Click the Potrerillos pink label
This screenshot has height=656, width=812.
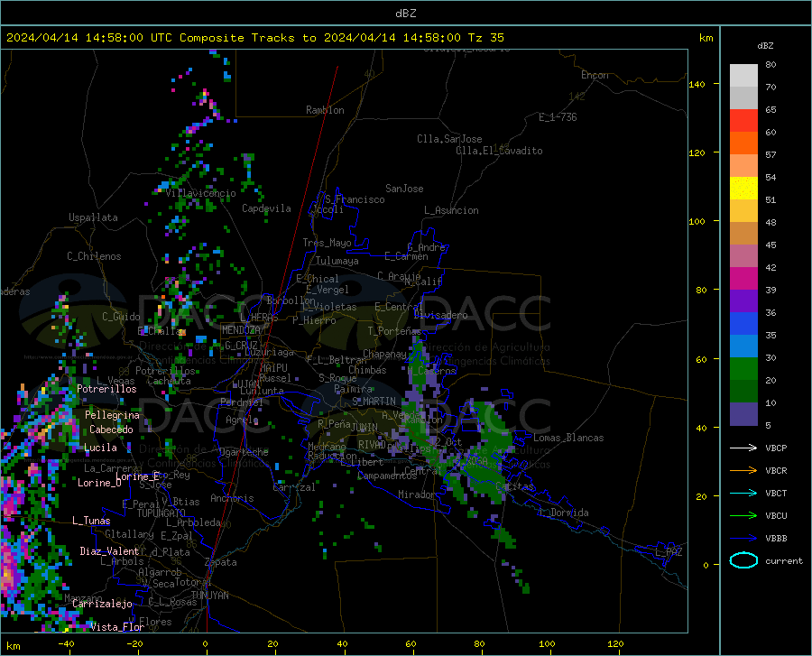(106, 389)
